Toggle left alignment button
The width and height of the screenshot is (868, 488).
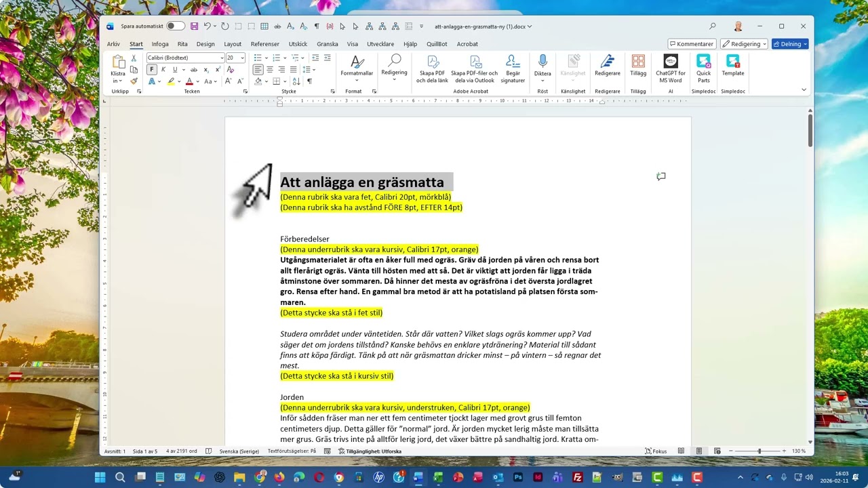258,69
